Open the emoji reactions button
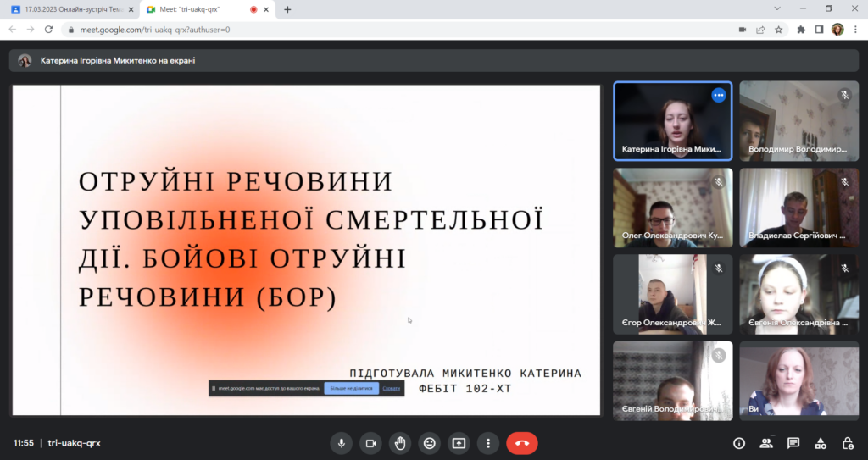Screen dimensions: 868x460 (x=430, y=443)
